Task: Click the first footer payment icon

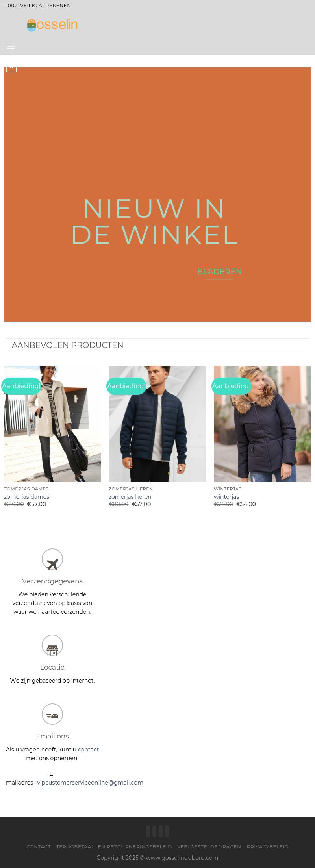Action: click(148, 831)
